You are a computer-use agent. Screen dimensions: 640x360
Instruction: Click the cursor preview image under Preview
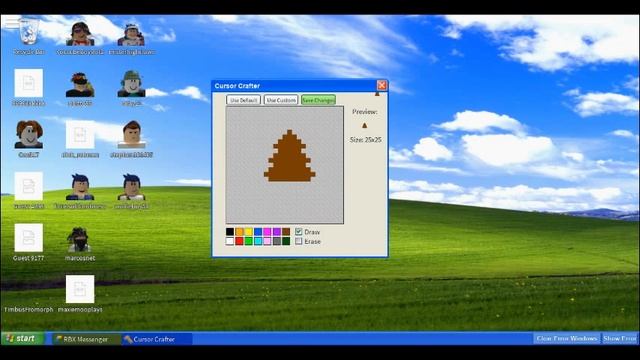point(364,126)
